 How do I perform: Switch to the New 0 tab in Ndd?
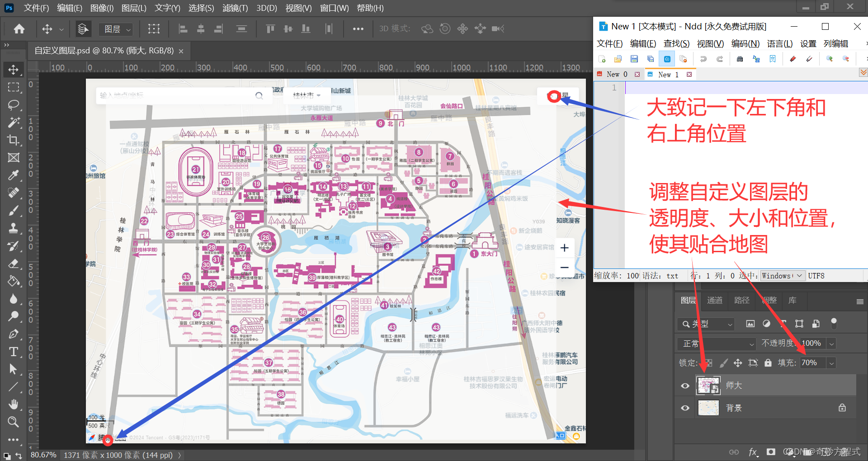tap(617, 74)
